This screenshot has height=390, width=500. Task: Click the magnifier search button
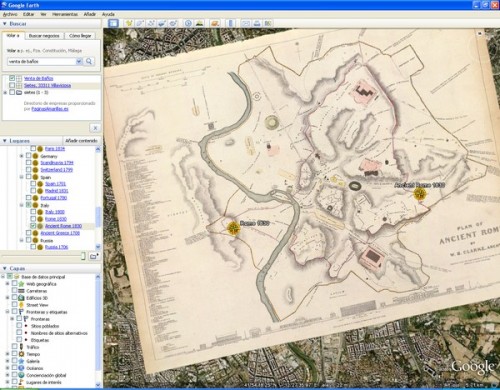(x=89, y=61)
